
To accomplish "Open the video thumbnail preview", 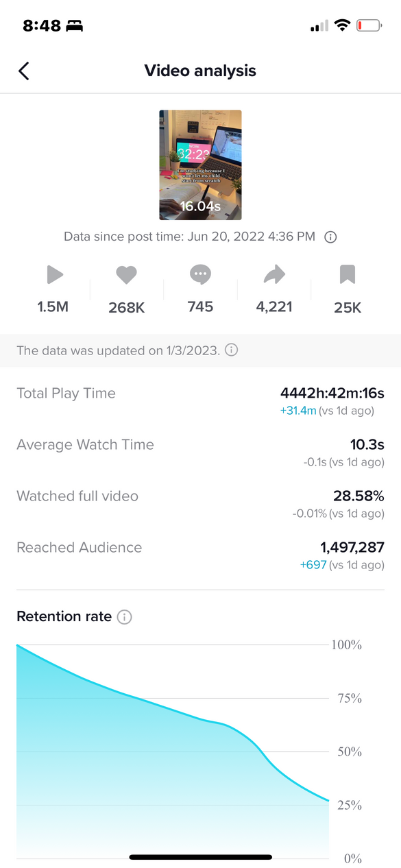I will [x=200, y=165].
